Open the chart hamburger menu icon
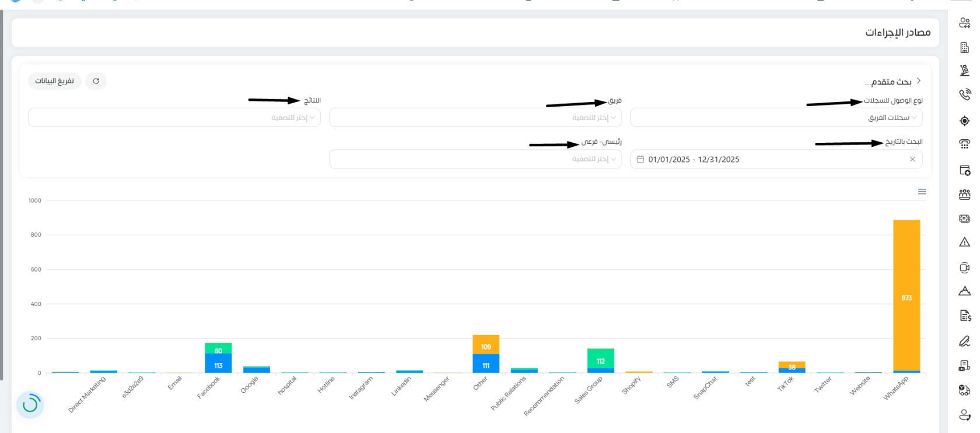Screen dimensions: 980x433 coord(922,192)
